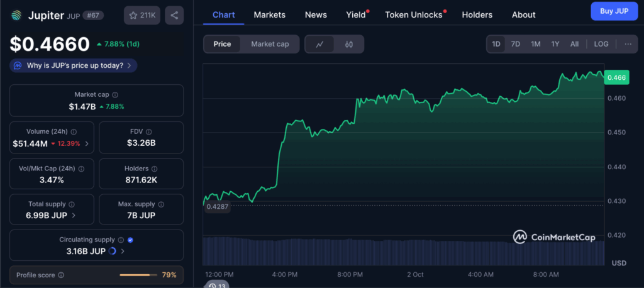This screenshot has width=644, height=288.
Task: Open the chart more options menu
Action: pos(628,44)
